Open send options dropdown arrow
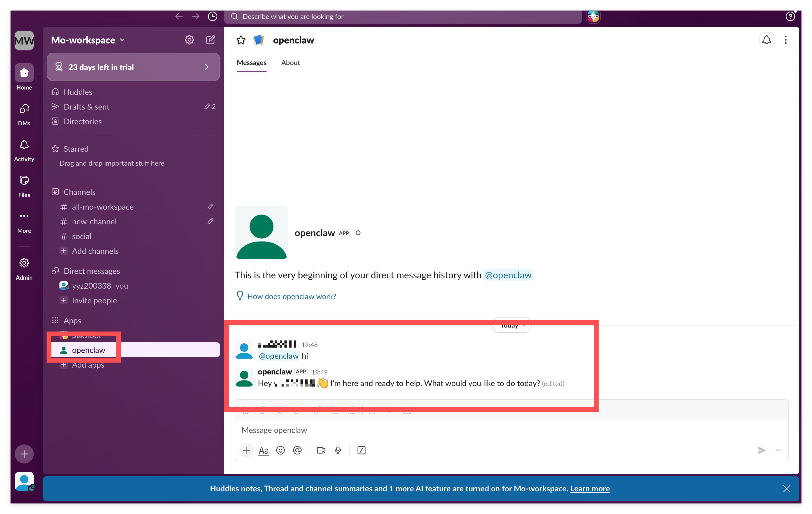Viewport: 812px width, 514px height. (x=778, y=450)
